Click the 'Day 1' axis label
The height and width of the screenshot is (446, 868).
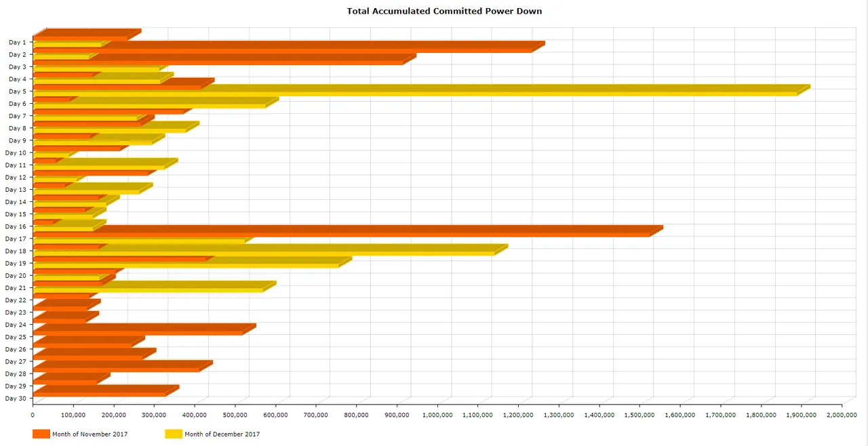(x=18, y=42)
